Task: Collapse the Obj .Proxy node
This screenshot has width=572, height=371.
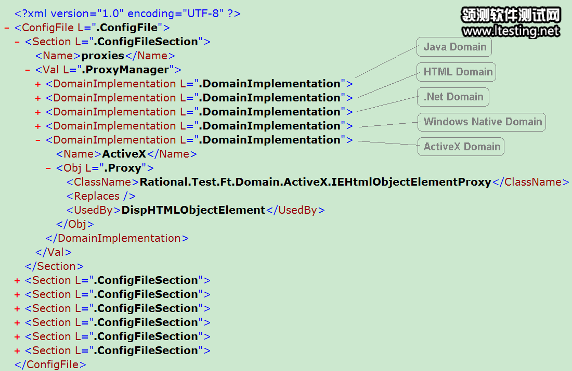Action: pos(48,168)
